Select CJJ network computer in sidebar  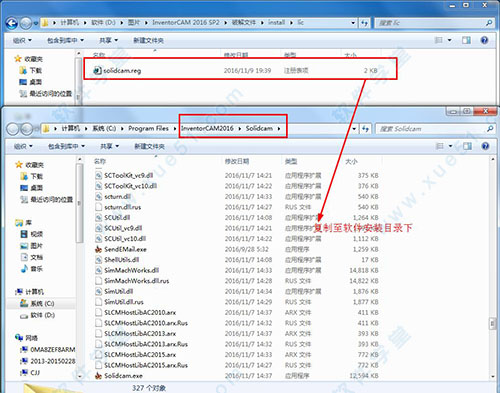(30, 372)
